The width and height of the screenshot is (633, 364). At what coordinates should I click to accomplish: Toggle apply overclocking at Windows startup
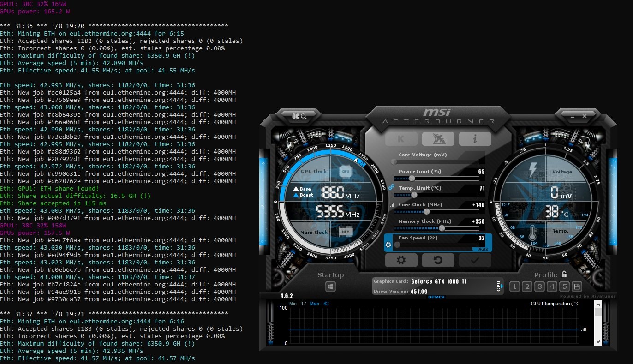tap(330, 286)
